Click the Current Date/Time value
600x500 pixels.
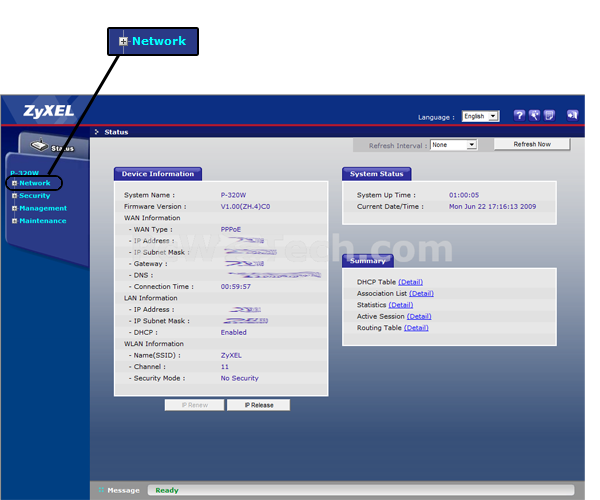(492, 207)
